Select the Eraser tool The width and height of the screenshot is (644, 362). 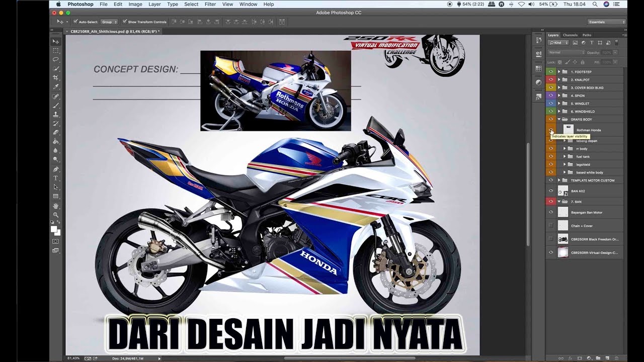point(56,132)
